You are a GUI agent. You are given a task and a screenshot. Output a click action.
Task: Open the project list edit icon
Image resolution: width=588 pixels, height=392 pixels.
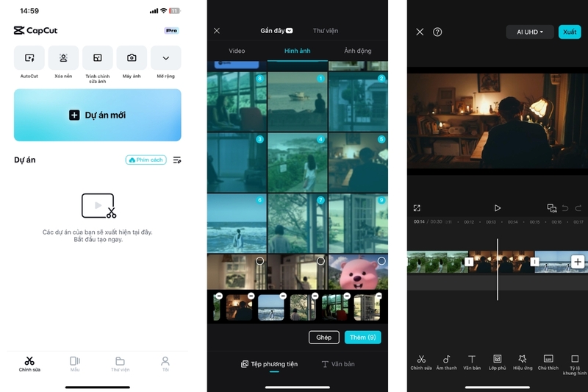177,160
